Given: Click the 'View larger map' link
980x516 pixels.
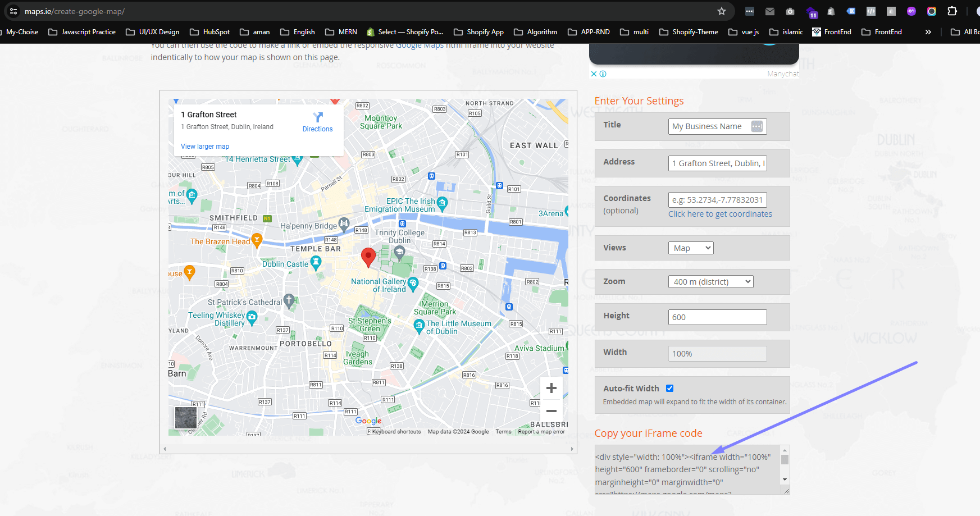Looking at the screenshot, I should click(205, 147).
